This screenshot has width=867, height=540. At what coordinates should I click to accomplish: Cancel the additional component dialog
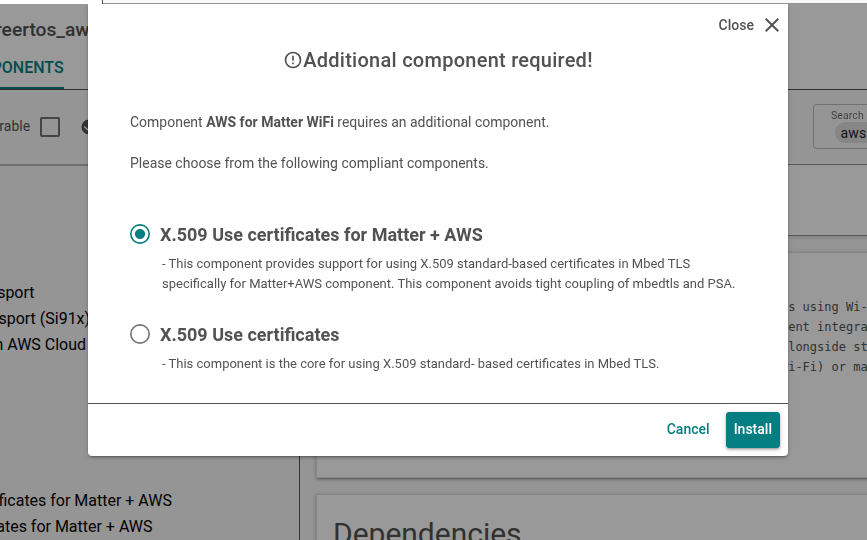[x=687, y=429]
